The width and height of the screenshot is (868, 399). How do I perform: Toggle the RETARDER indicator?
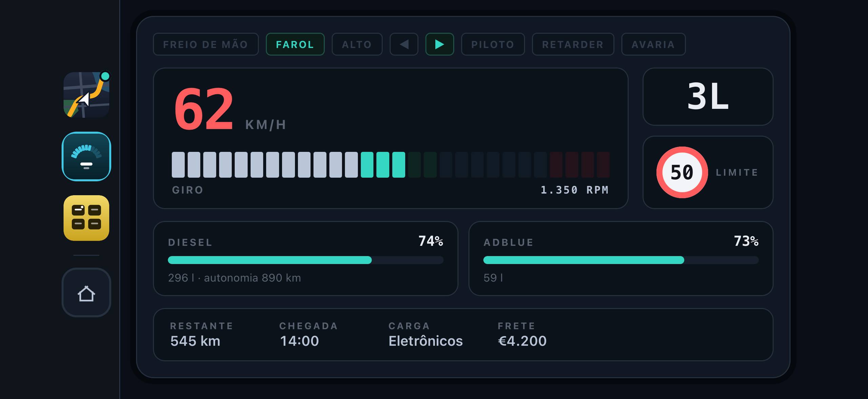pyautogui.click(x=573, y=44)
